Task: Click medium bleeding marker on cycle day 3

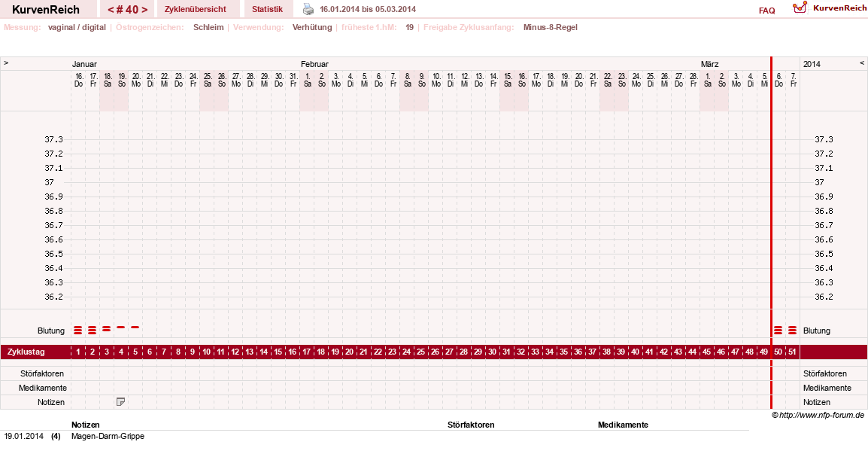Action: point(106,329)
